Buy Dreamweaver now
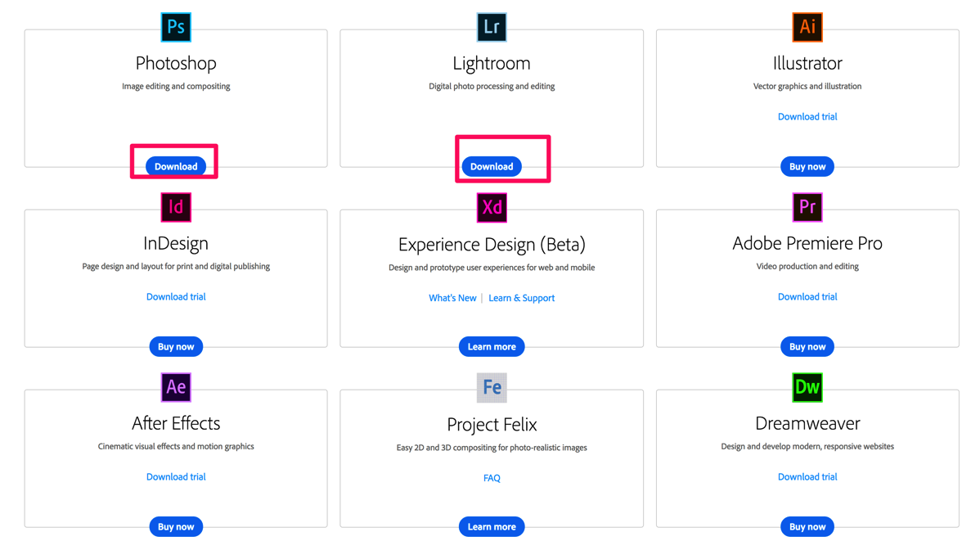This screenshot has height=550, width=980. click(807, 526)
